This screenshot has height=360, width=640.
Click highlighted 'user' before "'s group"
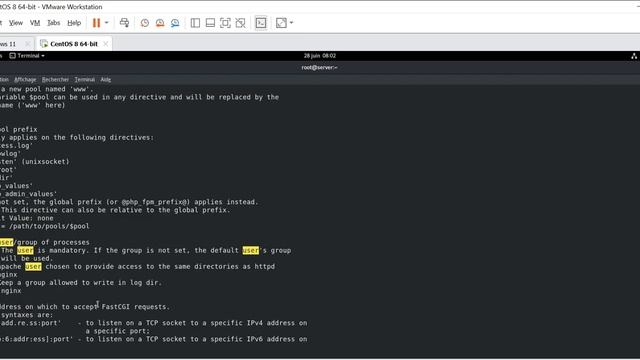pyautogui.click(x=251, y=251)
